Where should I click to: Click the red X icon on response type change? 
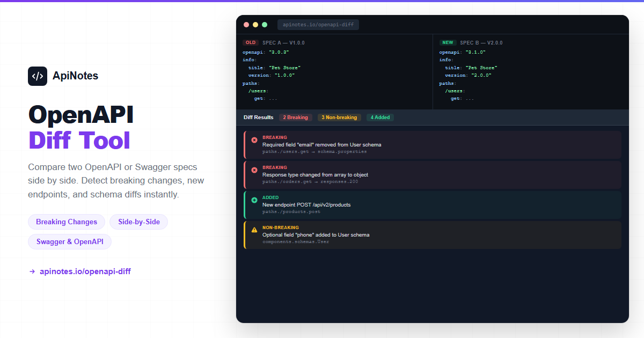click(x=254, y=170)
